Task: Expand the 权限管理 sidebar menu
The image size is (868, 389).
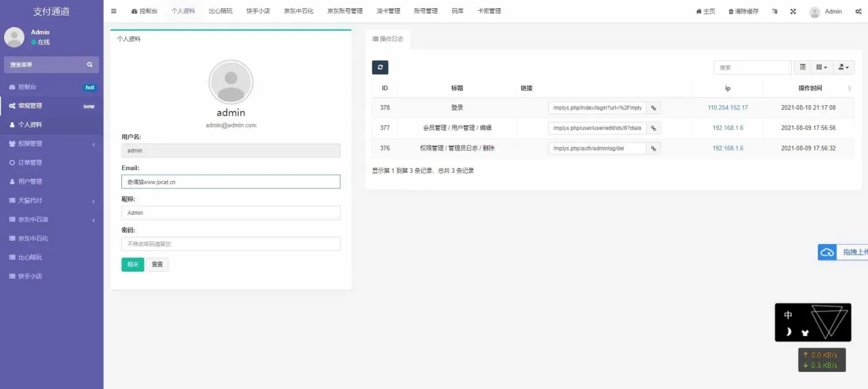Action: click(52, 144)
